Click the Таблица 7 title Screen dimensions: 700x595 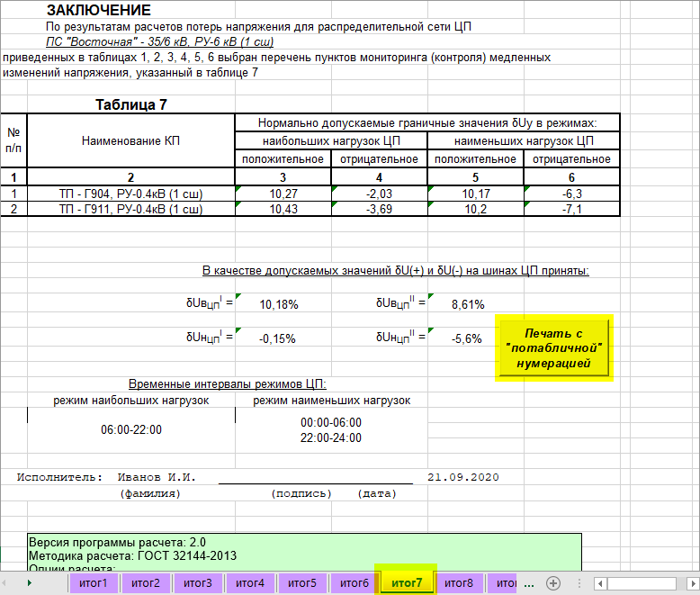point(131,104)
